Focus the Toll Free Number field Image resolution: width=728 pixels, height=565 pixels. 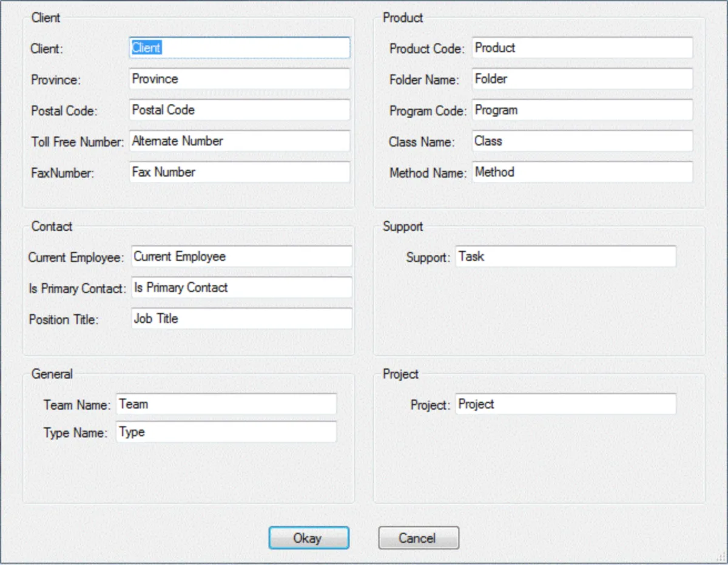click(x=240, y=141)
